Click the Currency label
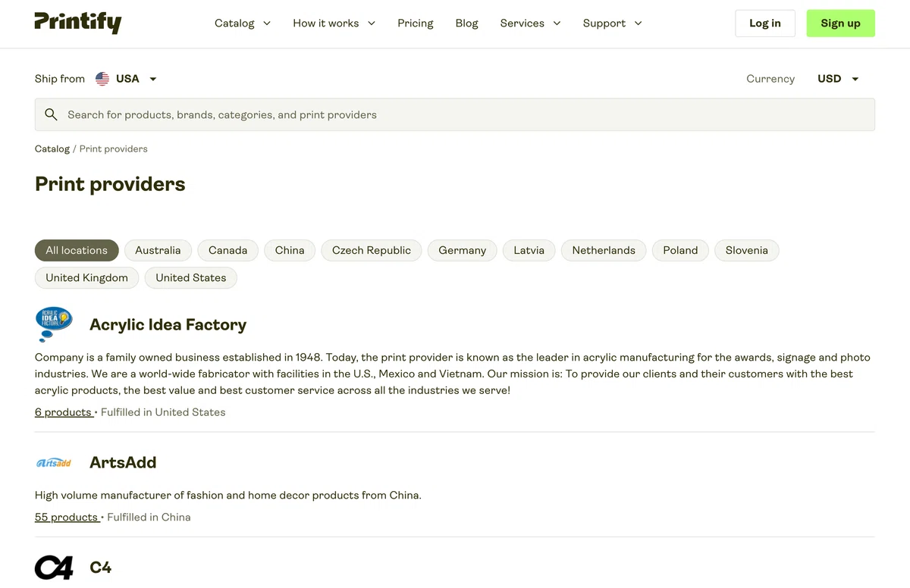910x588 pixels. coord(770,79)
